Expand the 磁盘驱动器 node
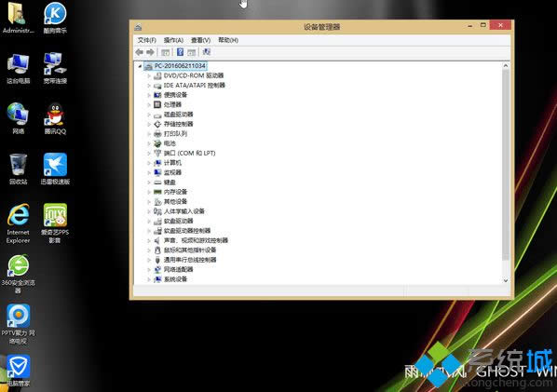Image resolution: width=557 pixels, height=392 pixels. (149, 115)
